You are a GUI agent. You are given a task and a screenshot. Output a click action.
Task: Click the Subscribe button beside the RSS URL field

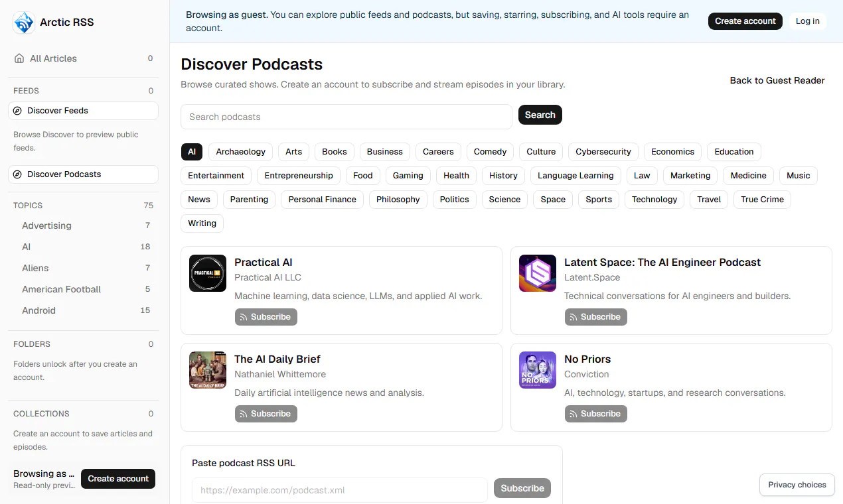[x=522, y=488]
